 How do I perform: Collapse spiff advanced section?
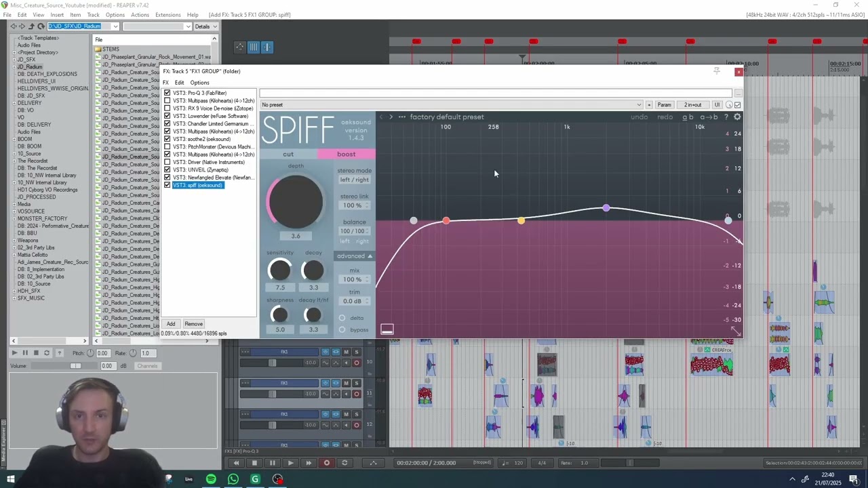[355, 256]
